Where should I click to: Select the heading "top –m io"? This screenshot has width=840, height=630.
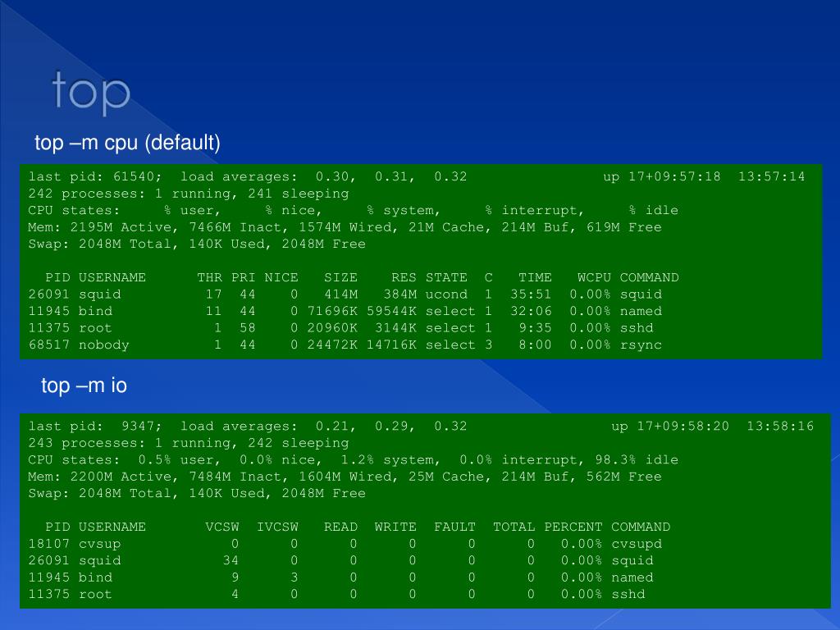tap(84, 386)
